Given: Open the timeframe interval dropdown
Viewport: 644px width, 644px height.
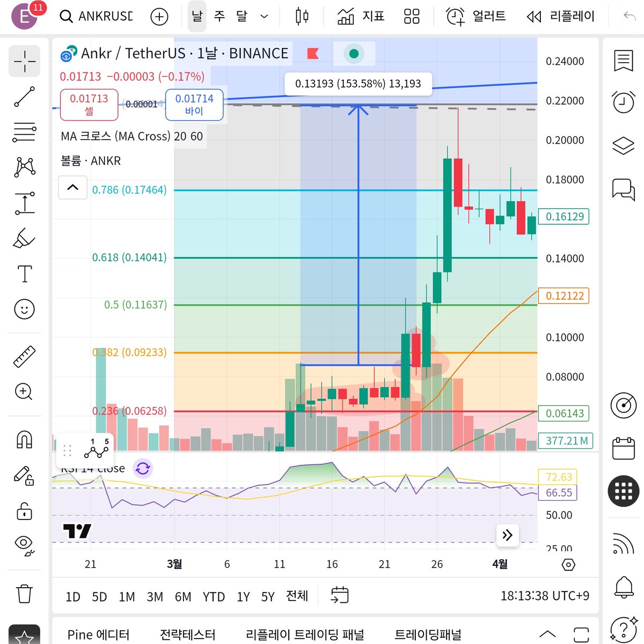Looking at the screenshot, I should click(264, 17).
